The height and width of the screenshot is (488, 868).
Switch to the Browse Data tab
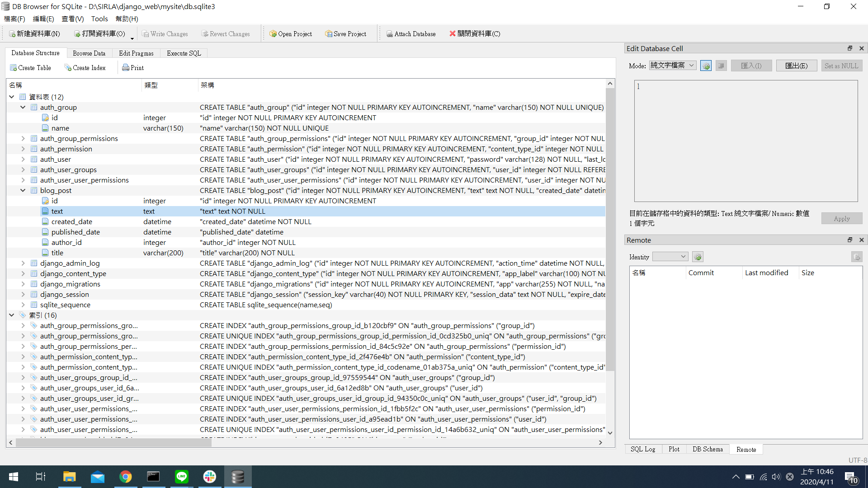pos(89,53)
